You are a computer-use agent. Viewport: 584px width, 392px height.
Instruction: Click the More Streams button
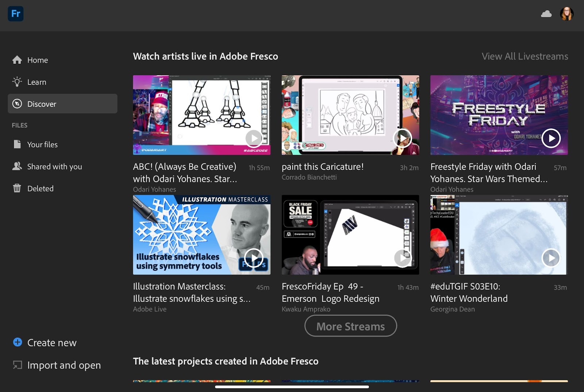(350, 326)
